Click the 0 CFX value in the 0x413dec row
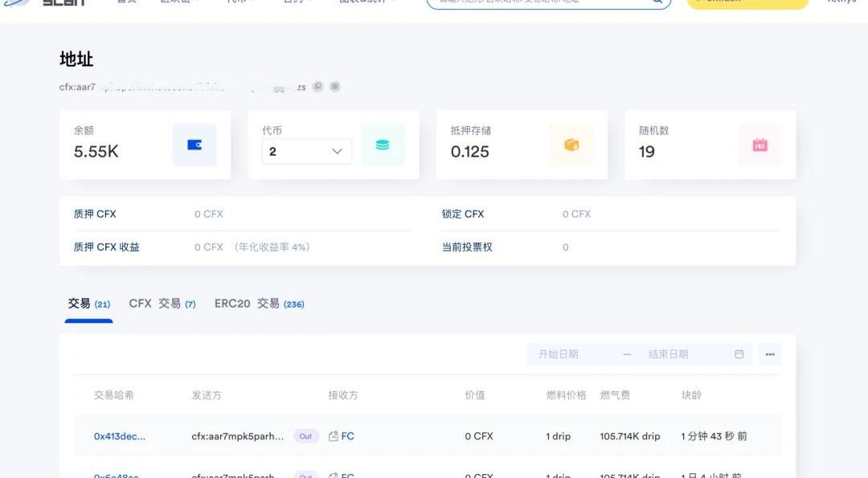The image size is (868, 478). 479,436
